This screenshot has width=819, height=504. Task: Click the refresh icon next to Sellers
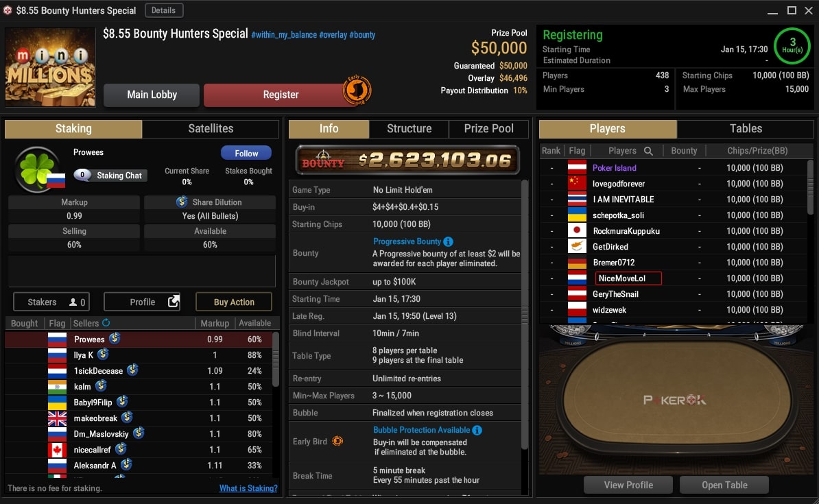pyautogui.click(x=106, y=323)
